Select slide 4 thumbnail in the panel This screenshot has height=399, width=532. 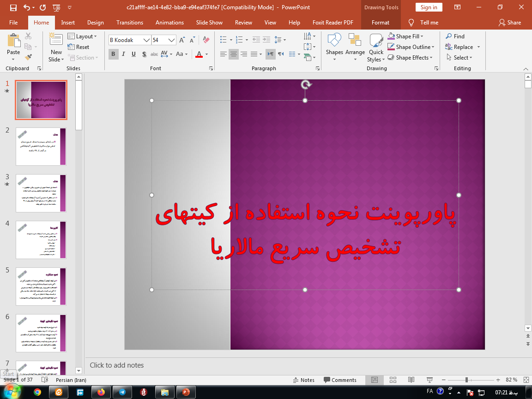click(41, 240)
